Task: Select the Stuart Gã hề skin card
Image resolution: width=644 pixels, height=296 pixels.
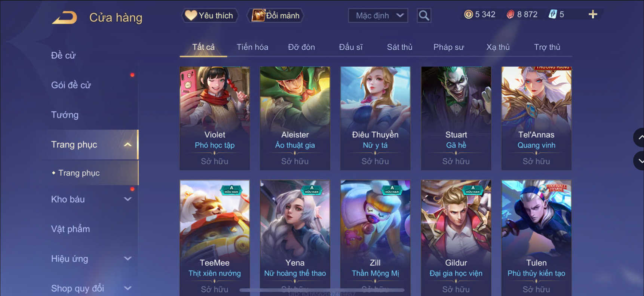Action: (456, 118)
